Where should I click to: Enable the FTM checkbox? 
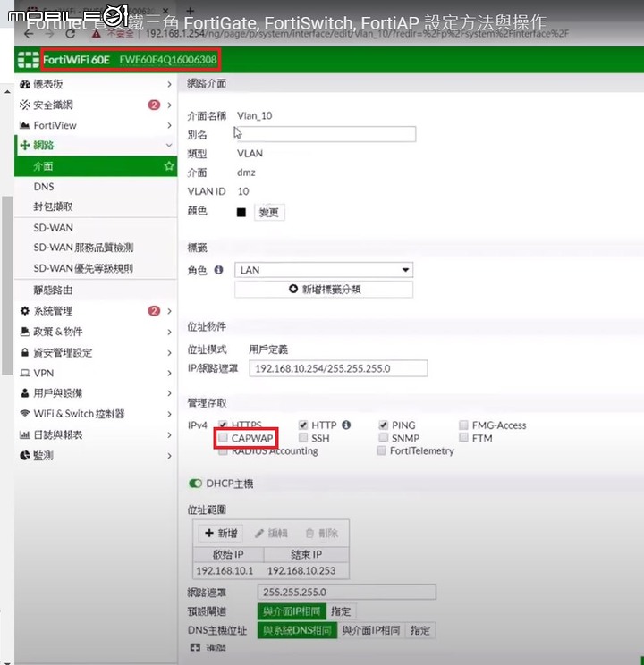(x=463, y=437)
